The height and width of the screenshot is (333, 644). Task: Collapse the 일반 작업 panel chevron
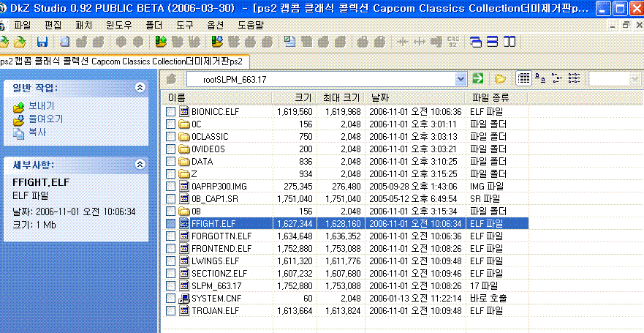140,87
